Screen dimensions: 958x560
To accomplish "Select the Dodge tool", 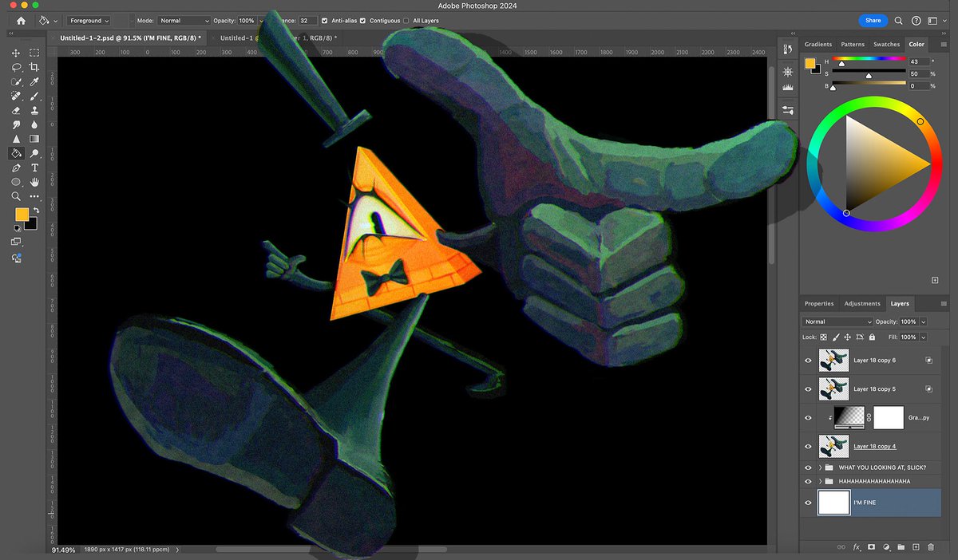I will pyautogui.click(x=34, y=153).
